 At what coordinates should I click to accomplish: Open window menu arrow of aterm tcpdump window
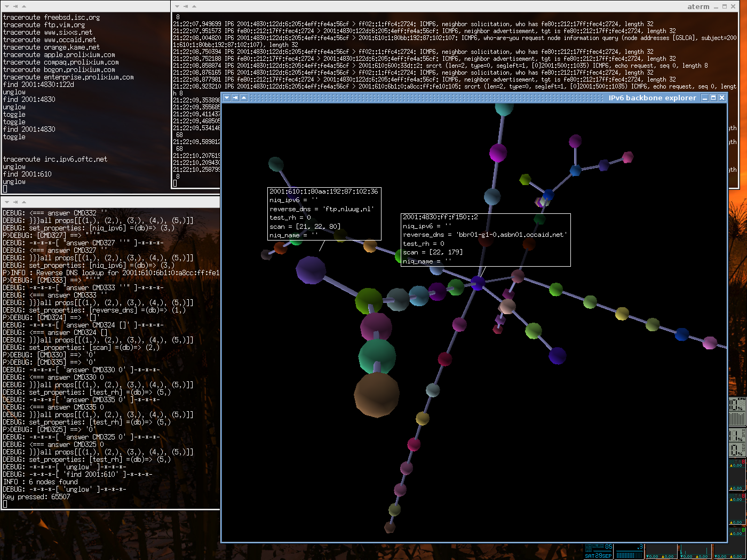tap(177, 6)
